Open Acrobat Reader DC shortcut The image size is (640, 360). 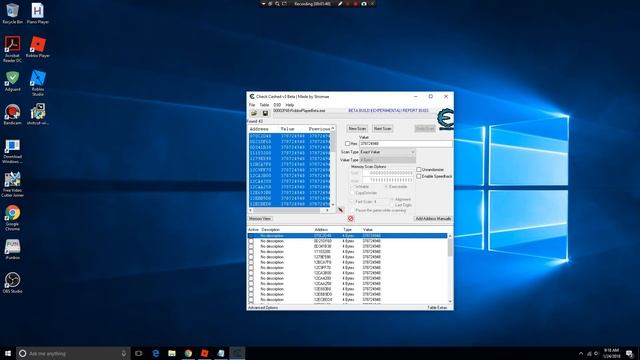12,49
